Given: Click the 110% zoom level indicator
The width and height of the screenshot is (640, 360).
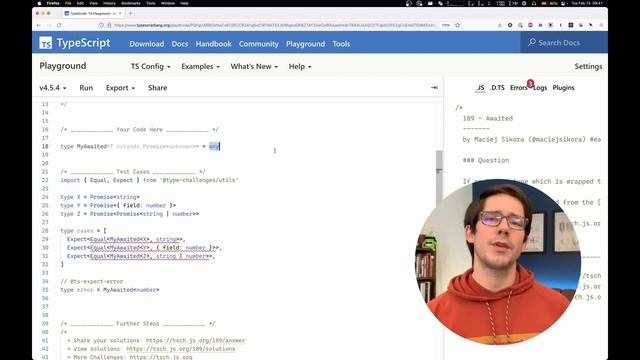Looking at the screenshot, I should (x=446, y=25).
